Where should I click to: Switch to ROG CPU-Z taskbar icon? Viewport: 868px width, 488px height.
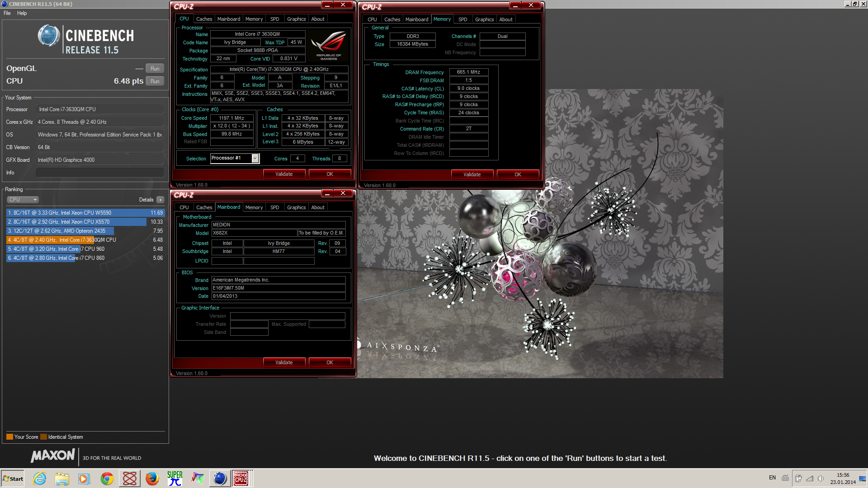(x=241, y=479)
